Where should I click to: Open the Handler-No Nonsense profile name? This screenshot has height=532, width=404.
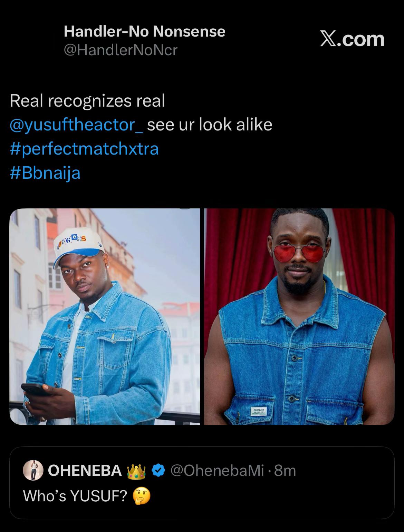pos(144,32)
